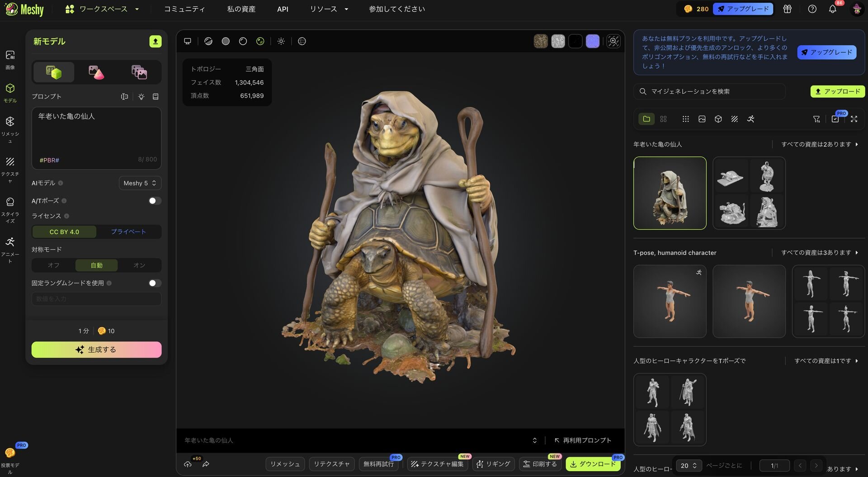Open the スタイライズ sidebar tool

pos(10,210)
